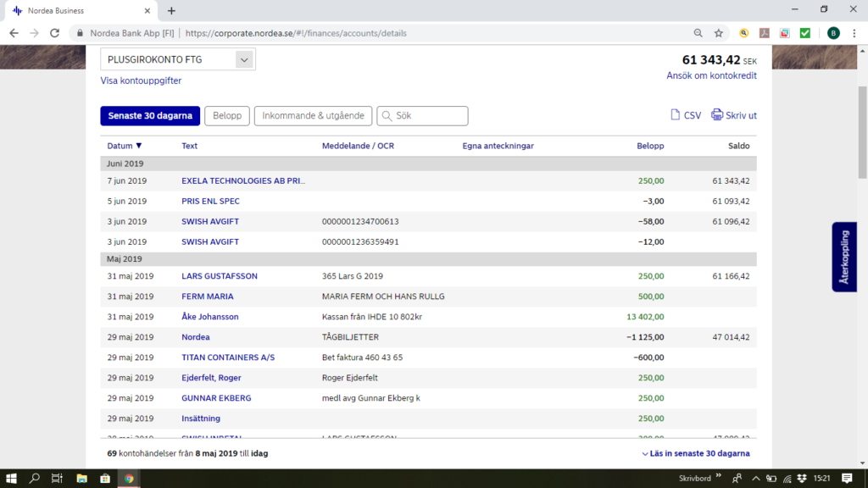Open the Inkommande & utgående filter
The height and width of the screenshot is (488, 868).
(313, 115)
